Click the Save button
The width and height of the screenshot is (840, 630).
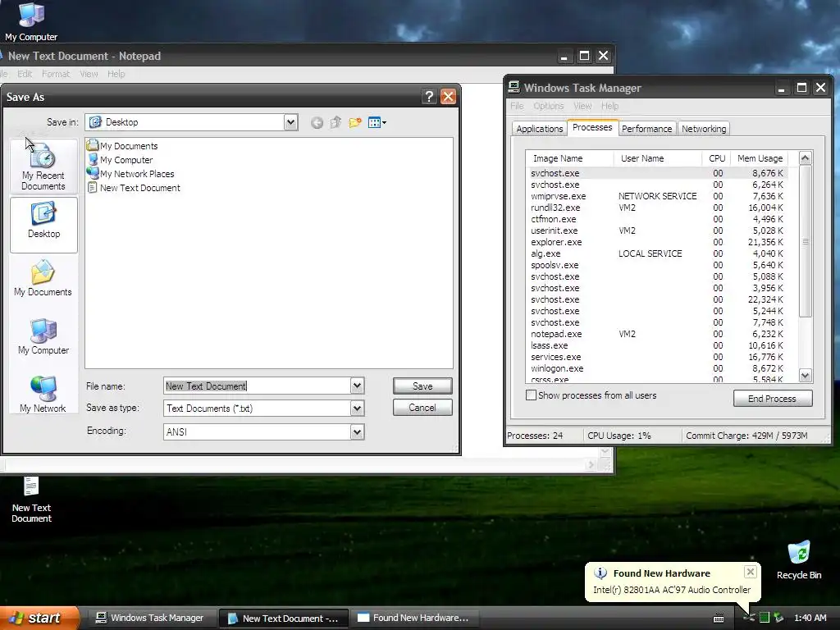click(x=422, y=386)
